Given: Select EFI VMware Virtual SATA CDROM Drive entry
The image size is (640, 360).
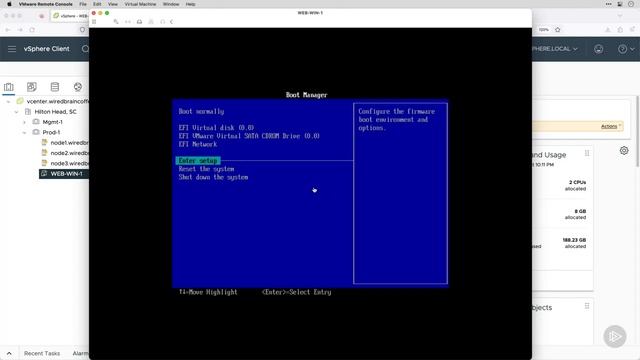Looking at the screenshot, I should [x=249, y=136].
